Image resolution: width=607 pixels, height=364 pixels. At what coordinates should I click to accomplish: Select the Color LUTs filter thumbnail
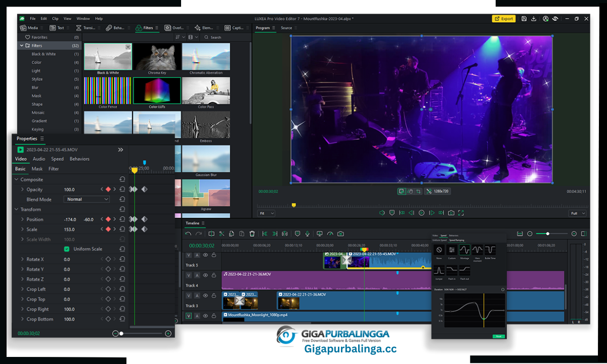click(x=157, y=91)
